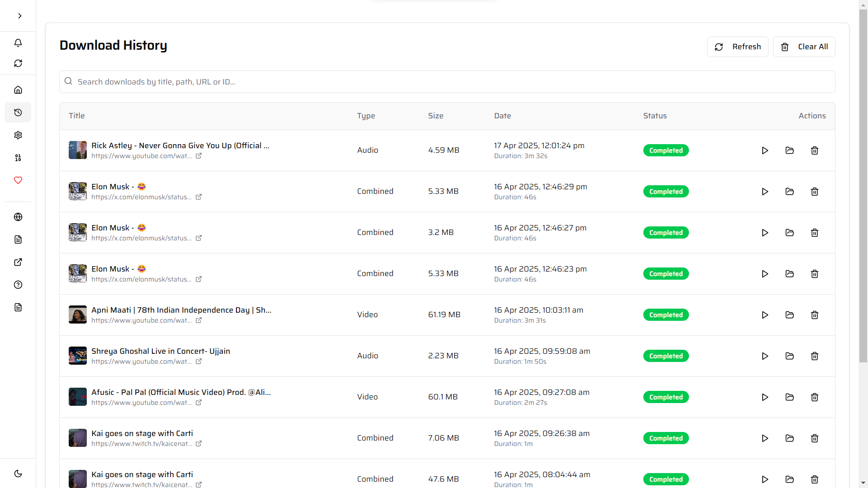Select the Completed status badge on Rick Astley row
The height and width of the screenshot is (488, 868).
[666, 150]
